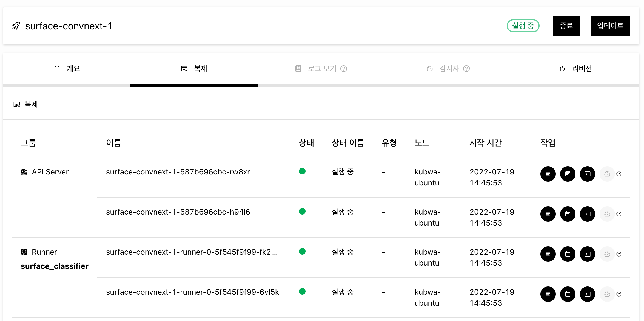Open terminal for the h94l6 replica
Screen dimensions: 644x321
click(587, 214)
